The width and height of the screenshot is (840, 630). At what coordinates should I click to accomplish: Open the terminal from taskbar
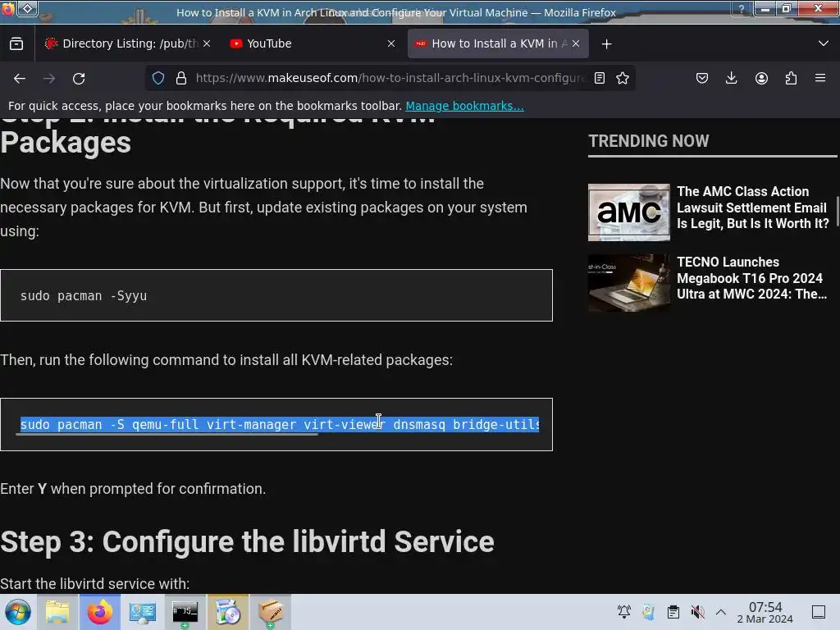click(x=185, y=612)
